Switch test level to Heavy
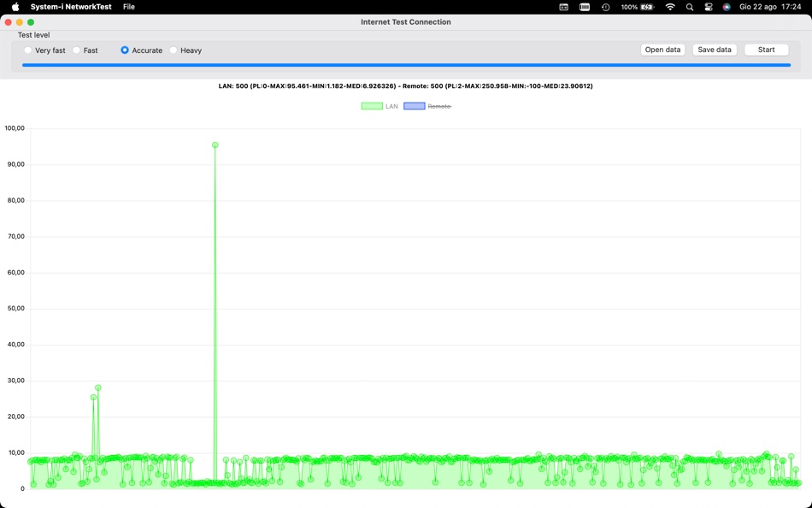The image size is (812, 508). [174, 50]
